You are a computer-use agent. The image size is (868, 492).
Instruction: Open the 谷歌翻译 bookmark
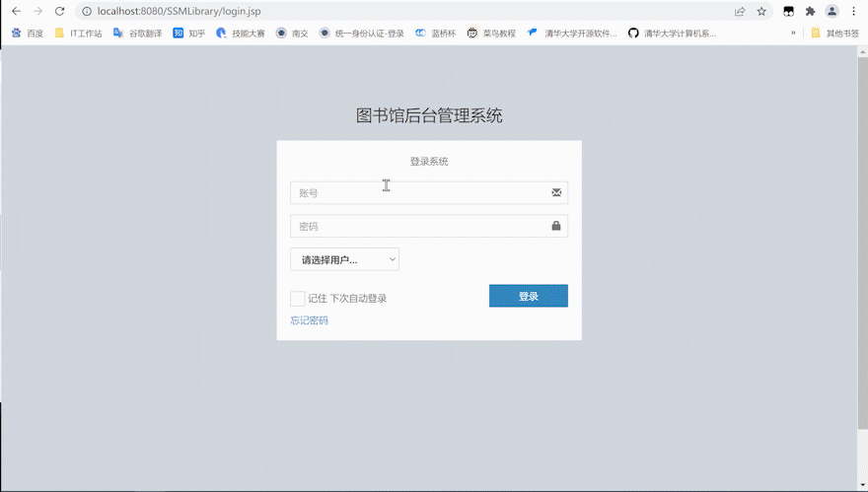click(x=137, y=34)
